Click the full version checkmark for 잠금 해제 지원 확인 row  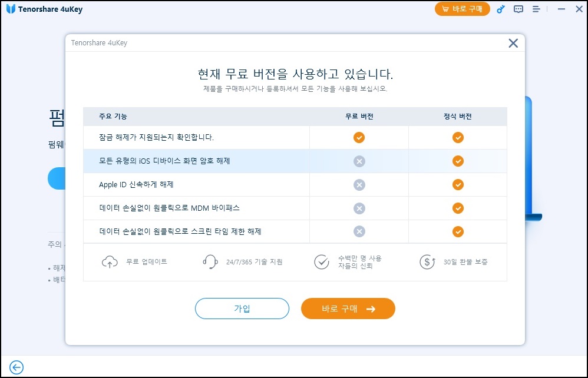(458, 138)
